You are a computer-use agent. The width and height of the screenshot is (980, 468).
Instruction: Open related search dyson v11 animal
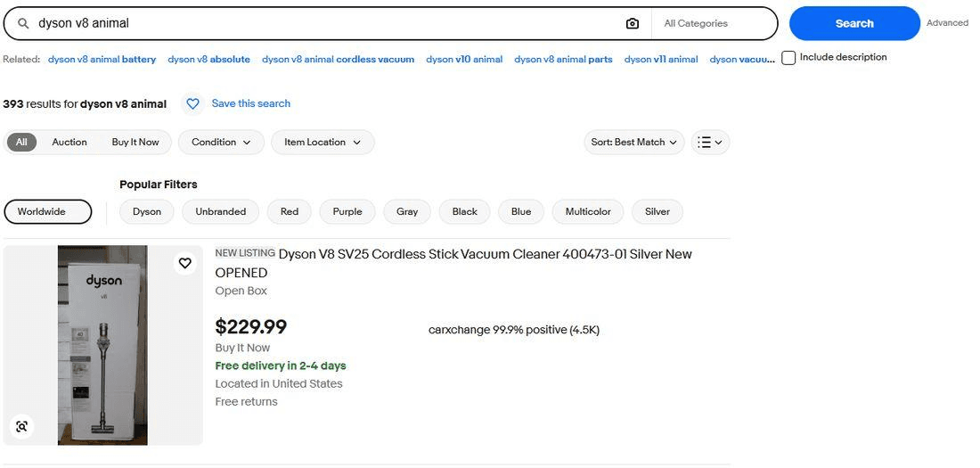point(661,60)
